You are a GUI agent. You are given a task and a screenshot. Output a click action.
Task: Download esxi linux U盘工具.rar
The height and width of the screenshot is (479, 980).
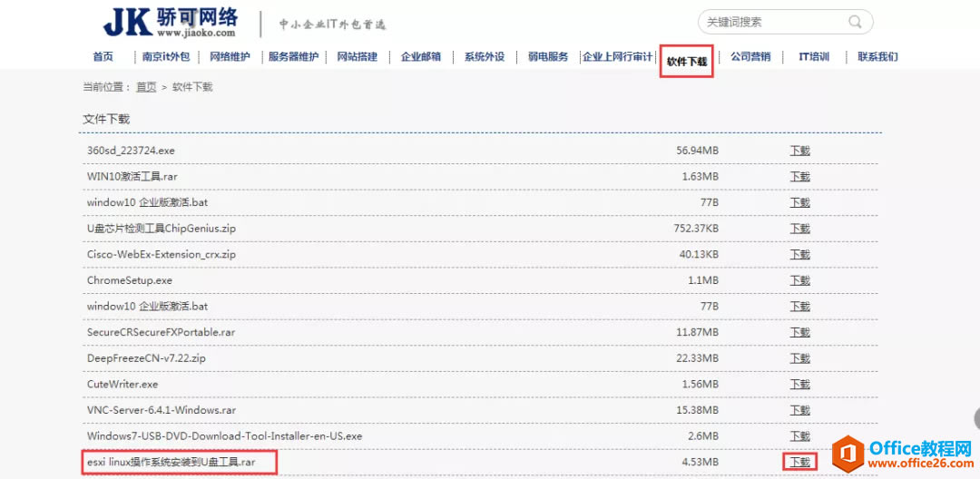point(800,462)
